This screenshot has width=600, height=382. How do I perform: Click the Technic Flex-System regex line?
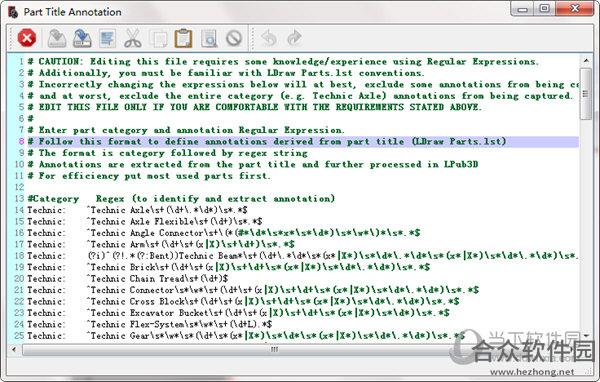(180, 325)
